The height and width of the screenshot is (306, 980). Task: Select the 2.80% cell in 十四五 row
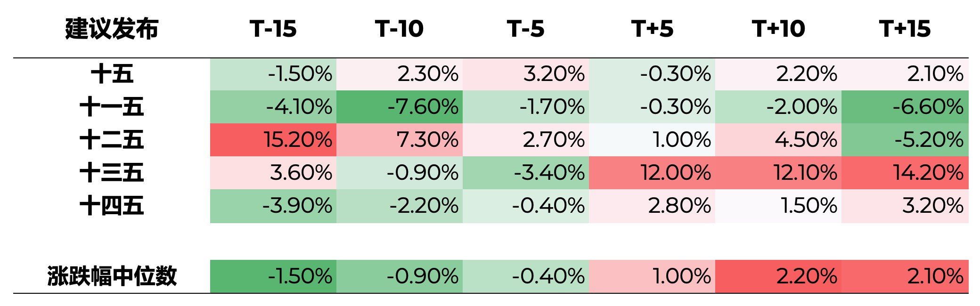tap(652, 206)
